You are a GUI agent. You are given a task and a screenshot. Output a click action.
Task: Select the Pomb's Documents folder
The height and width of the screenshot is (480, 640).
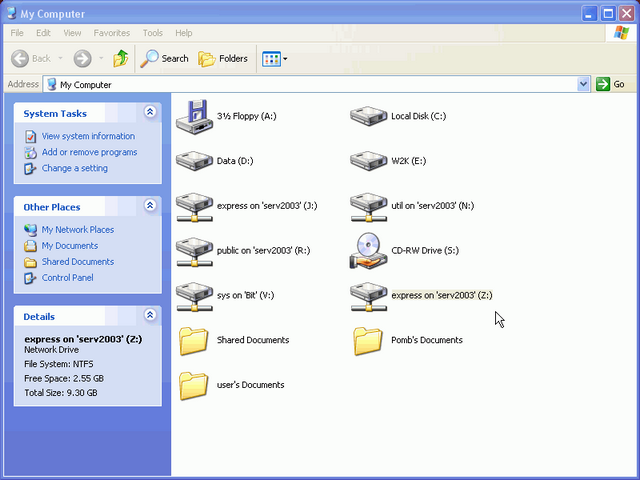367,340
